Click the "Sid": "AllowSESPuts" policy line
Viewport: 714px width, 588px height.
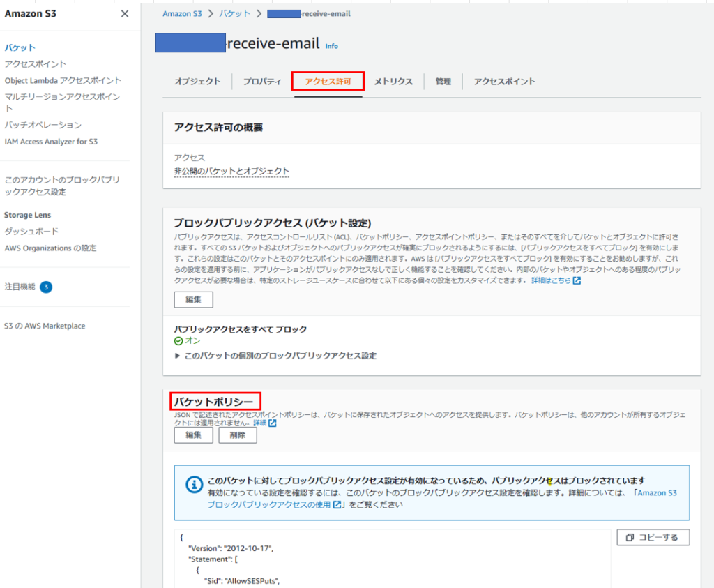pos(242,581)
